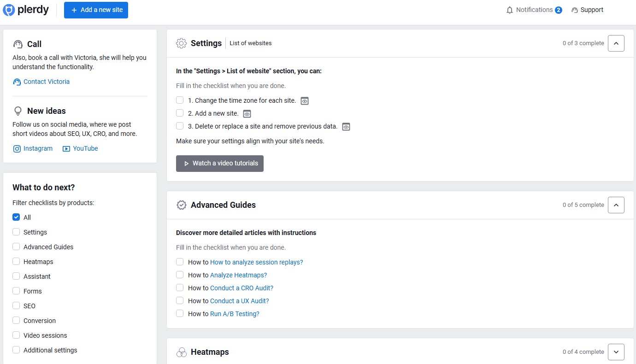Viewport: 636px width, 364px height.
Task: Expand the Heatmaps section
Action: (616, 352)
